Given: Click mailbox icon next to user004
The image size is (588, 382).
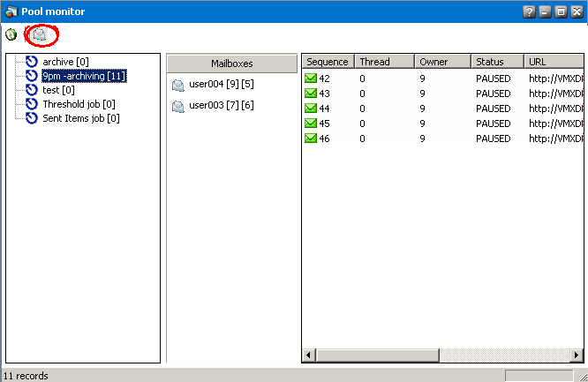Looking at the screenshot, I should point(178,85).
